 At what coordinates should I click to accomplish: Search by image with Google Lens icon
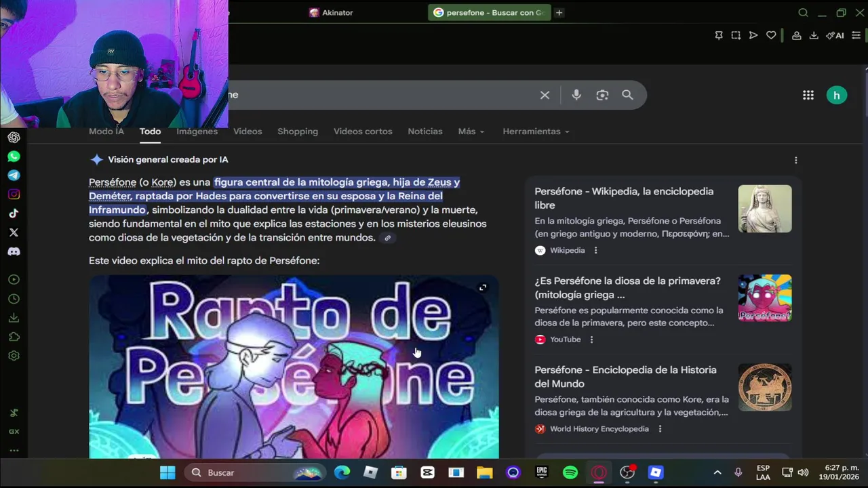[x=602, y=95]
